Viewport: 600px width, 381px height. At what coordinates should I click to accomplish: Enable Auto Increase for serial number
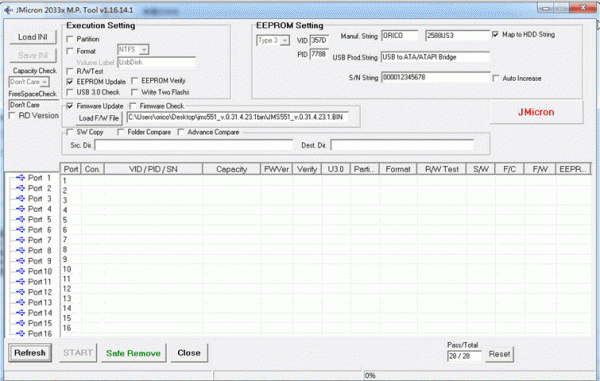496,78
